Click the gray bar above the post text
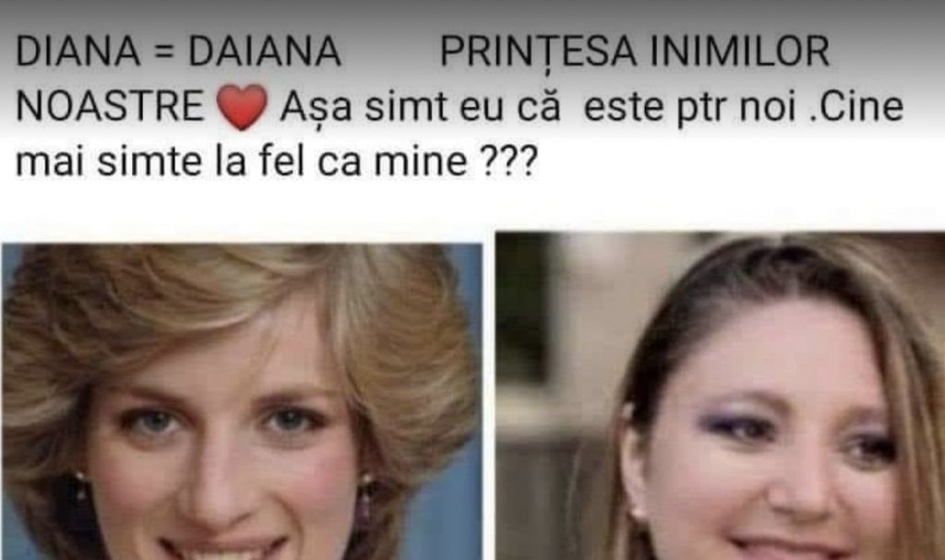945x560 pixels. pyautogui.click(x=472, y=11)
